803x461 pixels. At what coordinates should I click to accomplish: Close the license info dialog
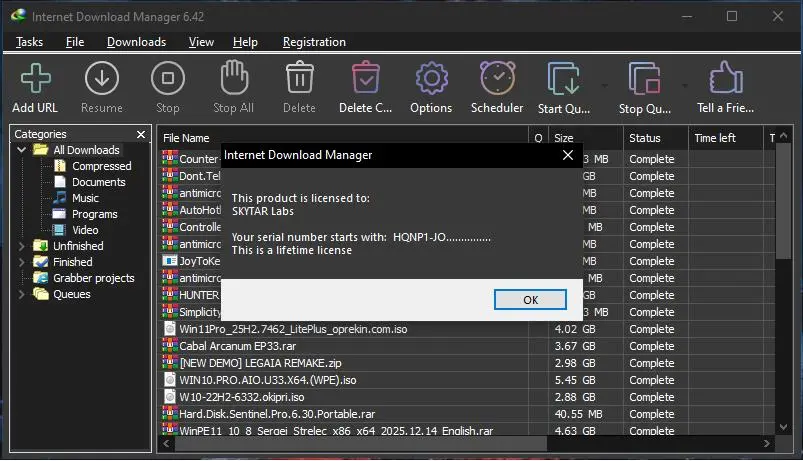[x=567, y=155]
